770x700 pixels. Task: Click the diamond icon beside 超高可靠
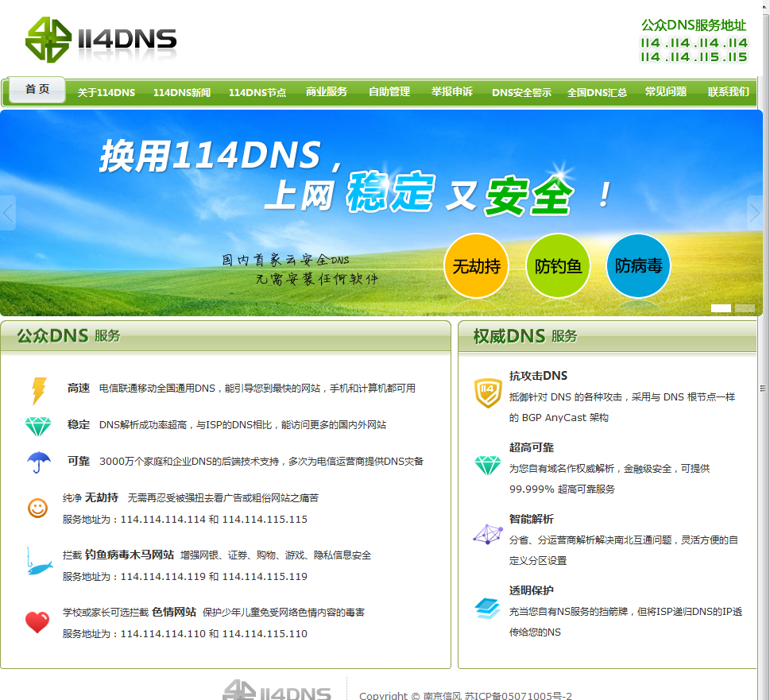(488, 466)
